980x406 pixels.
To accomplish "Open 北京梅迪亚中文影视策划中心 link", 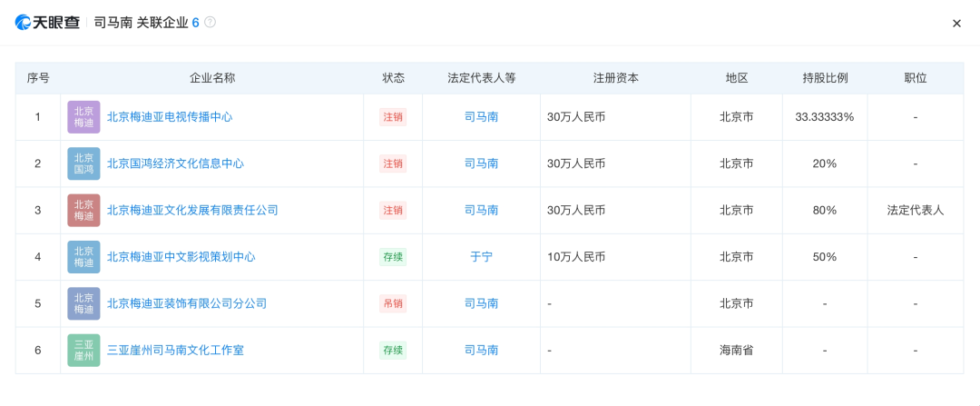I will tap(181, 257).
